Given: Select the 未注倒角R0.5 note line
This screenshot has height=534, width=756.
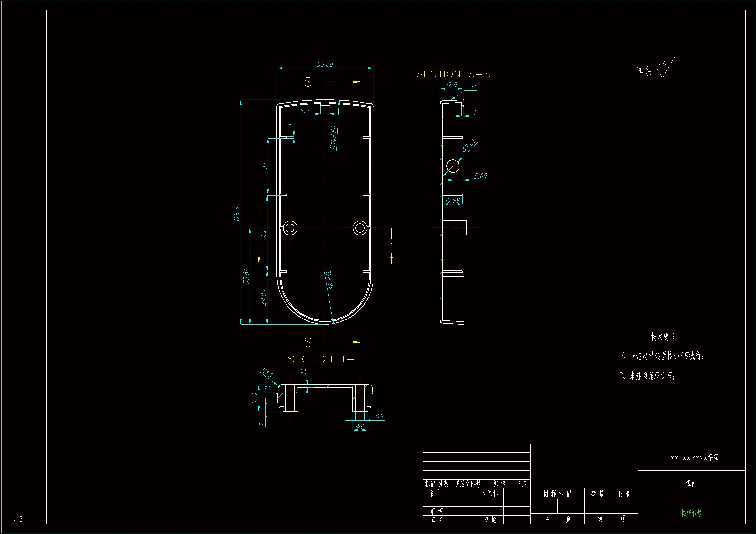Looking at the screenshot, I should click(x=646, y=376).
